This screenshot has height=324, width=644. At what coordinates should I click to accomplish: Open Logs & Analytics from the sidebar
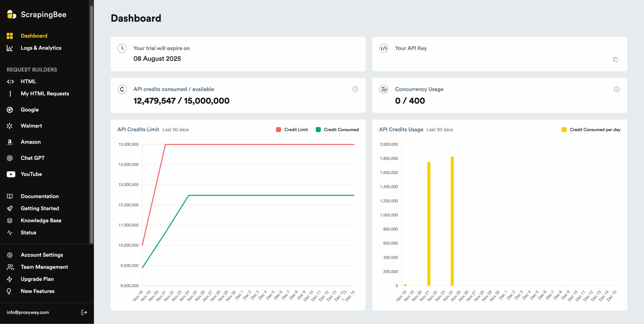click(x=41, y=48)
